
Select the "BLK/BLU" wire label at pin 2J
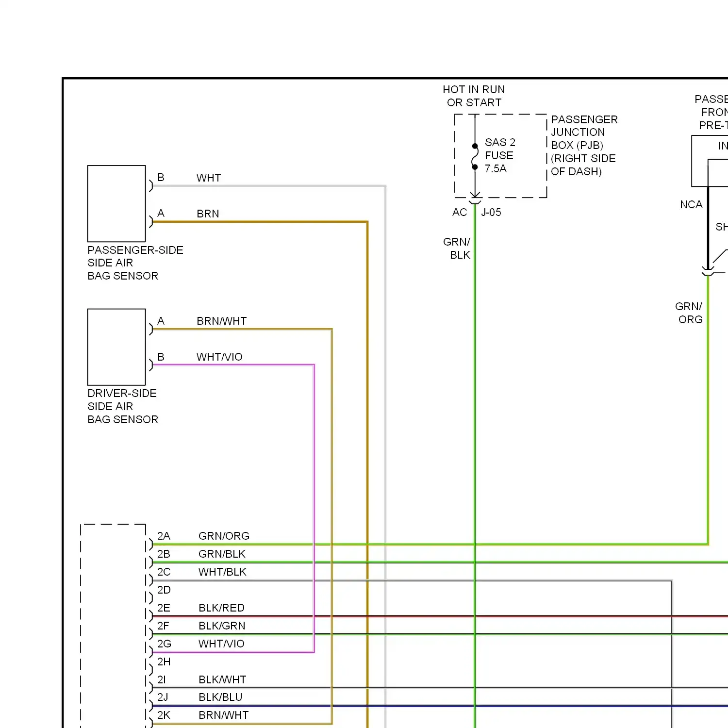pos(220,697)
